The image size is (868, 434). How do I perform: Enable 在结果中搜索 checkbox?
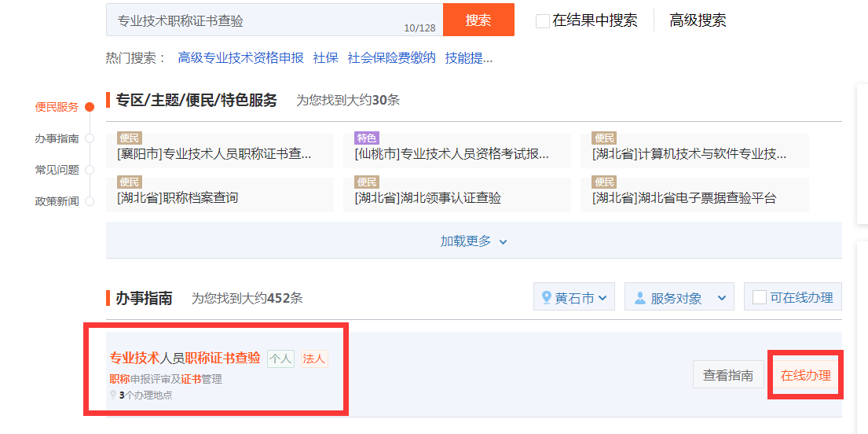(543, 21)
